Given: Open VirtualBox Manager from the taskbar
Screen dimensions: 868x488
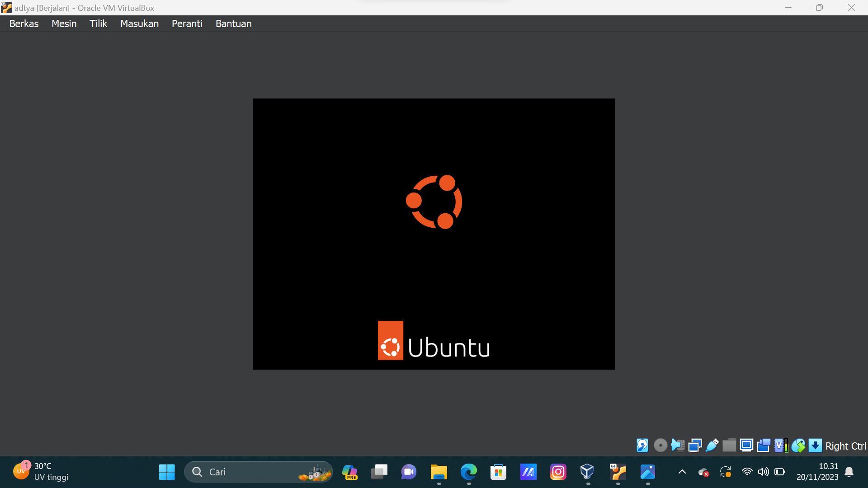Looking at the screenshot, I should click(587, 472).
